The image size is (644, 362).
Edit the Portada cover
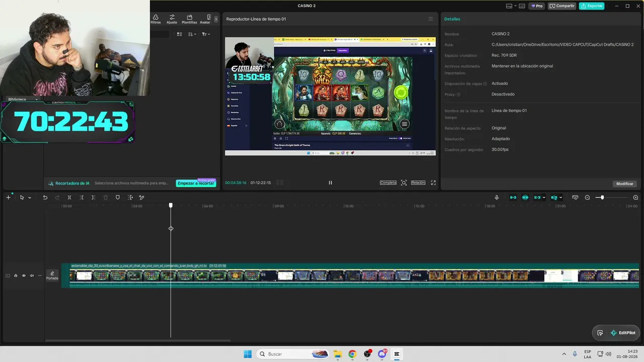point(52,276)
